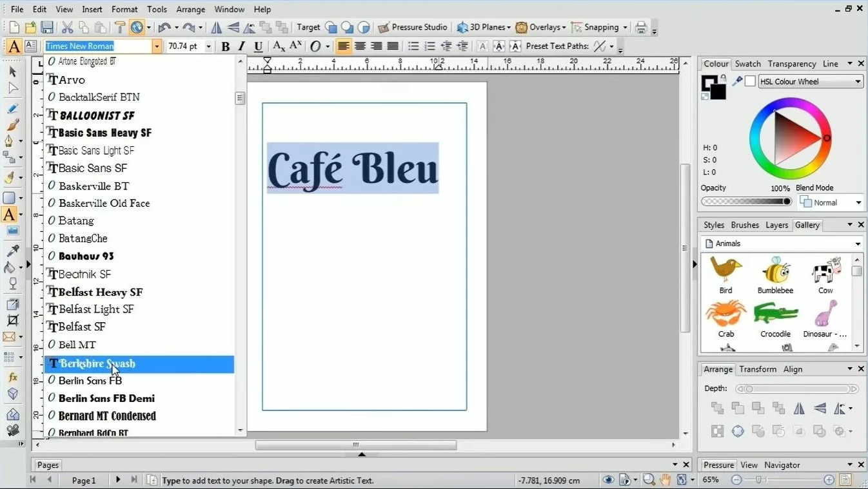Image resolution: width=868 pixels, height=489 pixels.
Task: Toggle the eye preview icon in the status bar
Action: tap(607, 479)
